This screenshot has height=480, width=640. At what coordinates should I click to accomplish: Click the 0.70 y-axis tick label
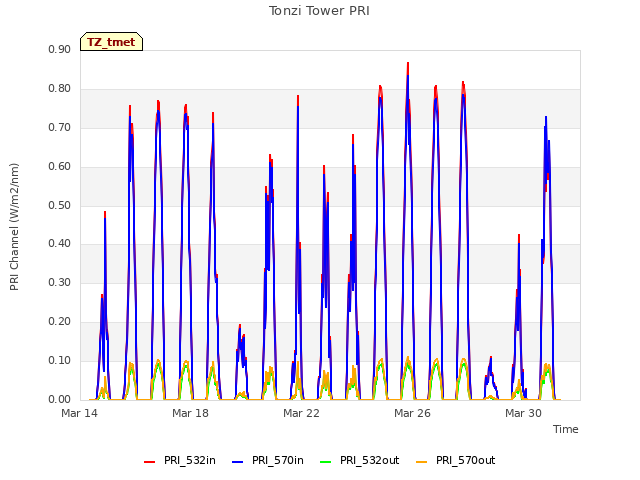(x=60, y=128)
